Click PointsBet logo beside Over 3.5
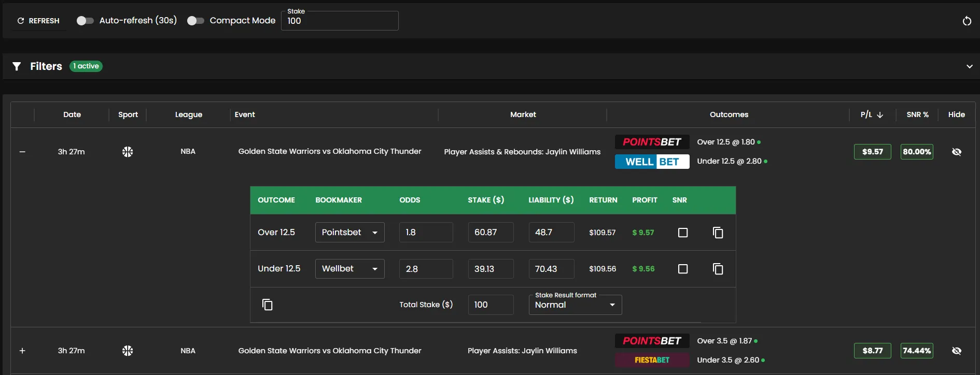This screenshot has height=375, width=980. (652, 341)
